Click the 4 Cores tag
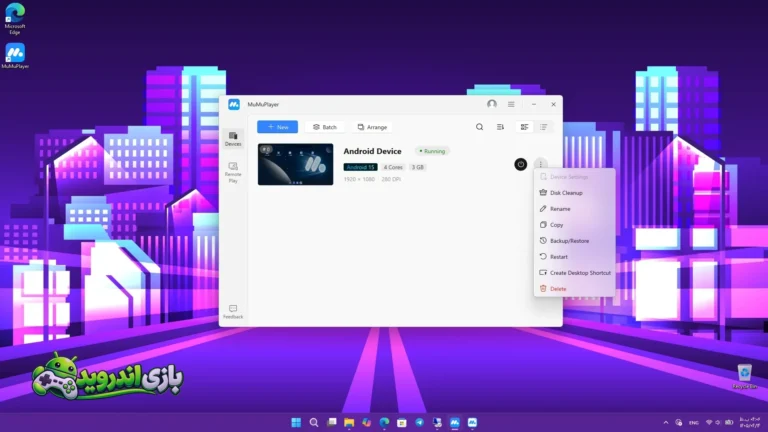768x432 pixels. pos(393,167)
